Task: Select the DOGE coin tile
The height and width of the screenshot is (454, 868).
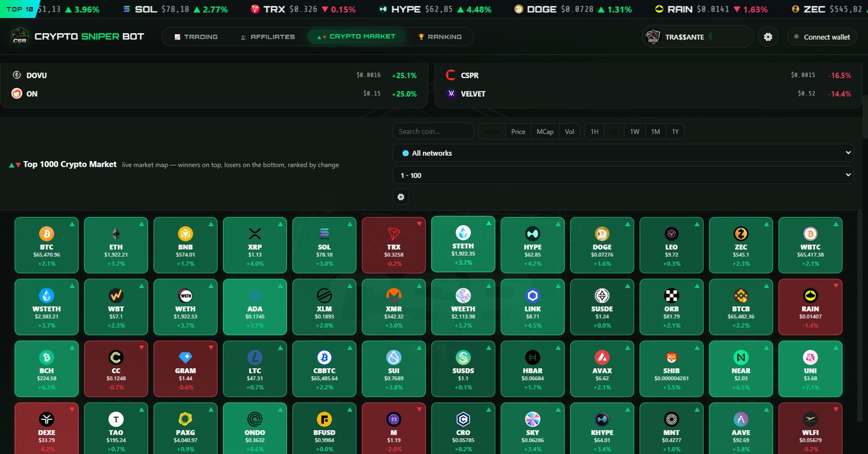Action: tap(602, 245)
